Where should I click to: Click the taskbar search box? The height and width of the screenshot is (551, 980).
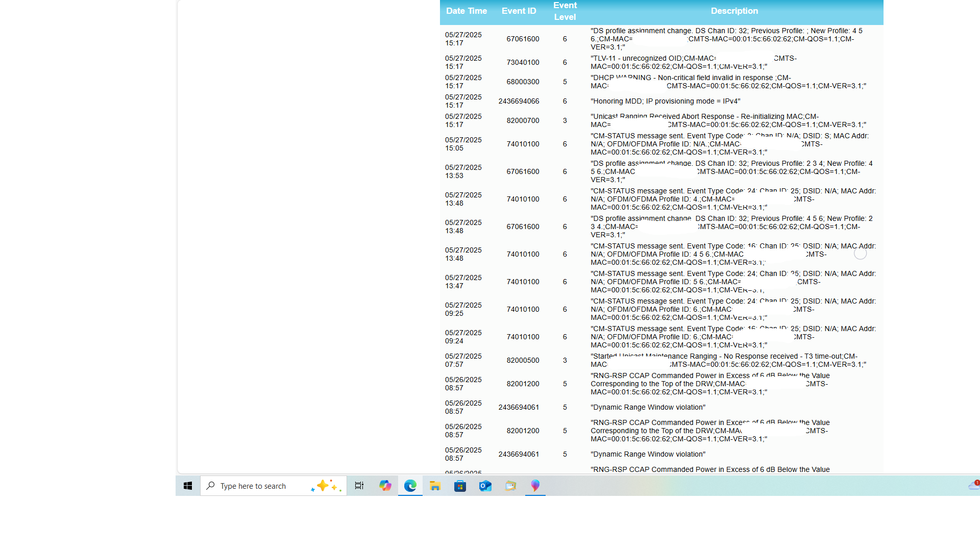(274, 486)
